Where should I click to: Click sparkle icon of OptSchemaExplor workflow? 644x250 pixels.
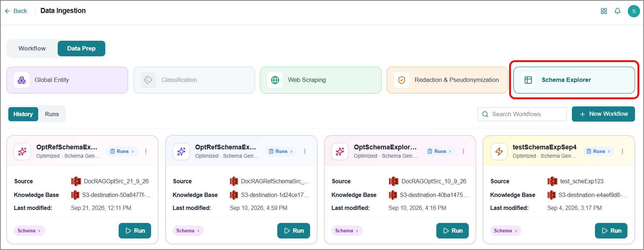pos(340,152)
